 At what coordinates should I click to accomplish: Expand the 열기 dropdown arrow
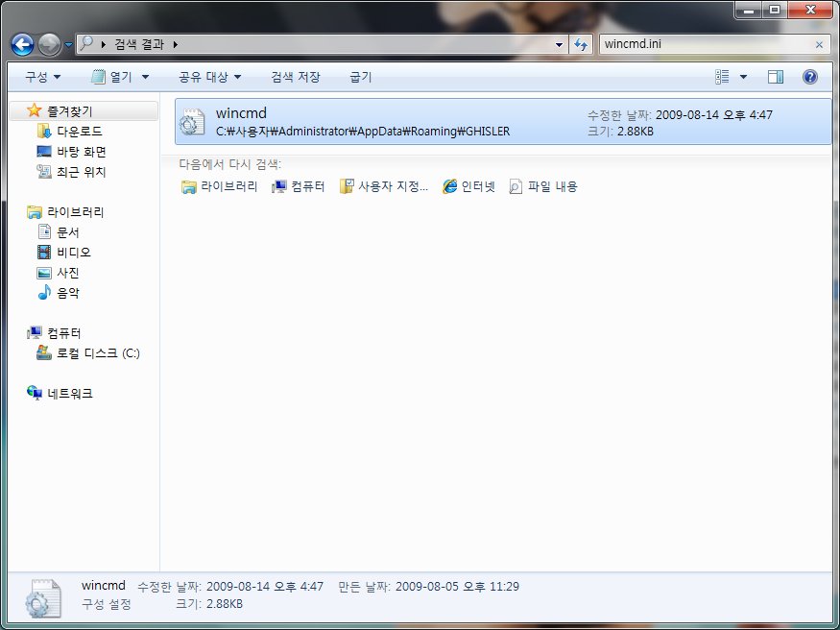coord(145,77)
